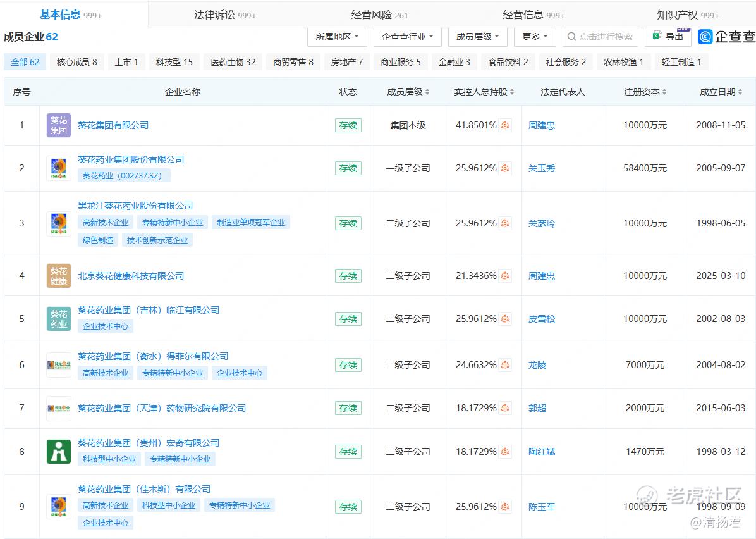Click stock tag 葵花药业(002737.SZ)
The height and width of the screenshot is (539, 756).
point(125,176)
